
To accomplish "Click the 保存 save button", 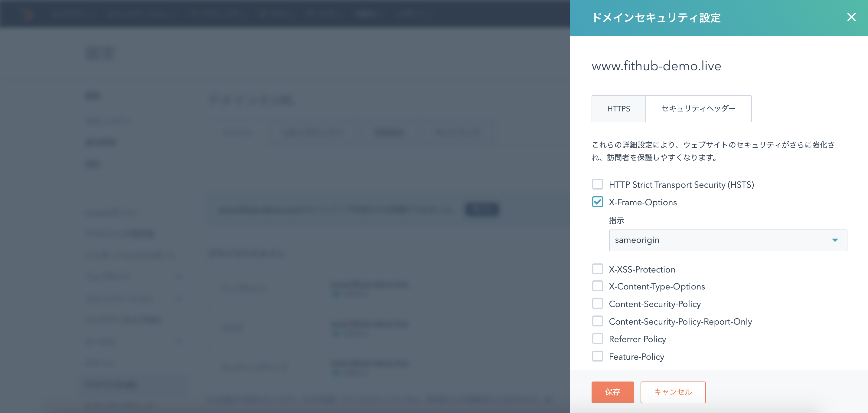I will coord(612,392).
